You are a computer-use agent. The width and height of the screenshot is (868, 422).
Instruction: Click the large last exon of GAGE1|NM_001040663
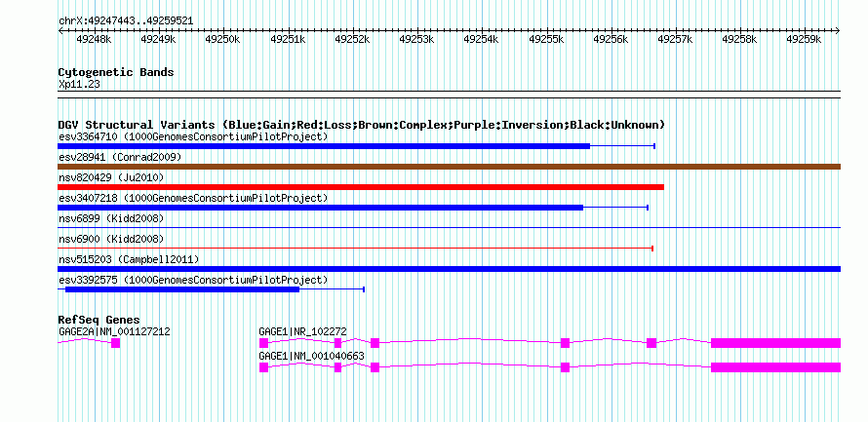click(775, 367)
